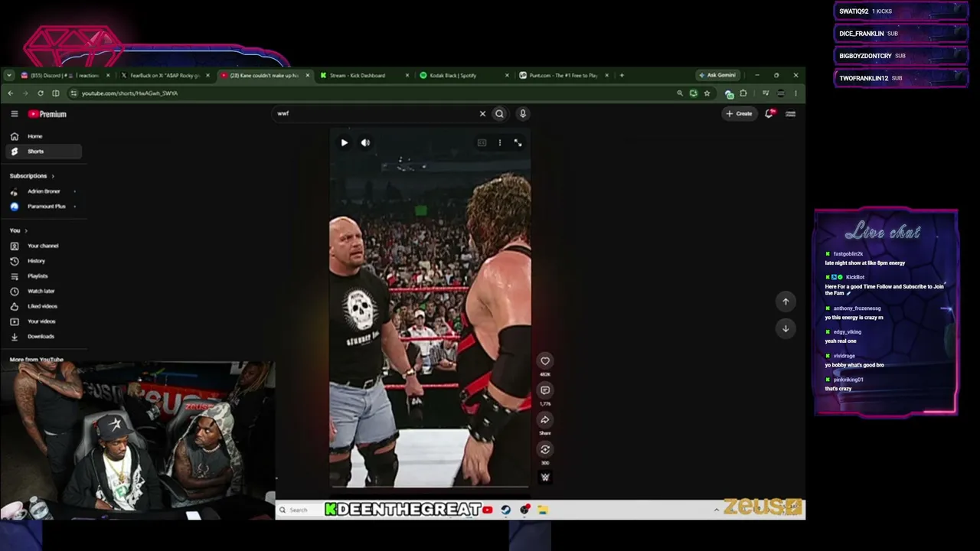Open the YouTube icon in the taskbar

tap(488, 510)
